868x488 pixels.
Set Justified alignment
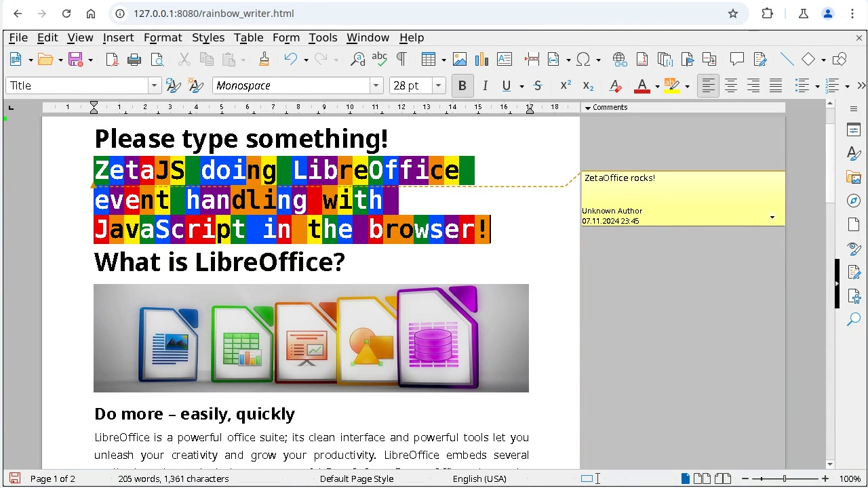[x=776, y=85]
